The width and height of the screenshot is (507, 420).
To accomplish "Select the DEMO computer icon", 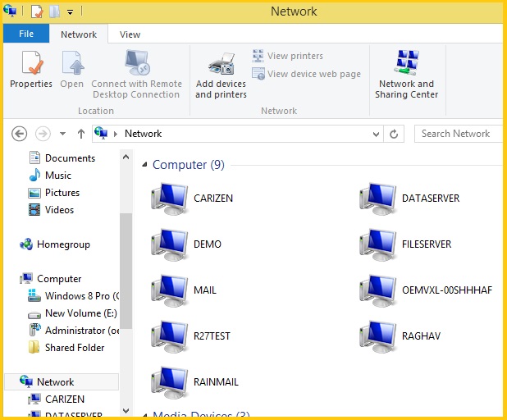I will click(169, 244).
